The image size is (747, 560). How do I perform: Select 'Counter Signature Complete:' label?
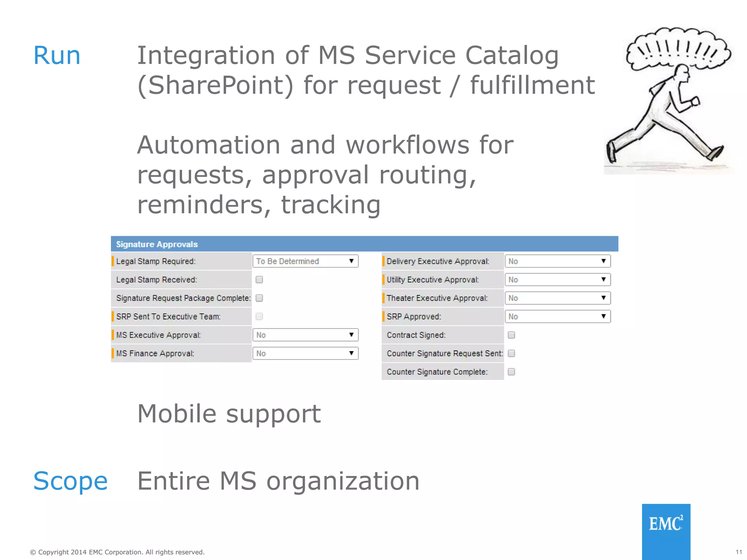[437, 372]
